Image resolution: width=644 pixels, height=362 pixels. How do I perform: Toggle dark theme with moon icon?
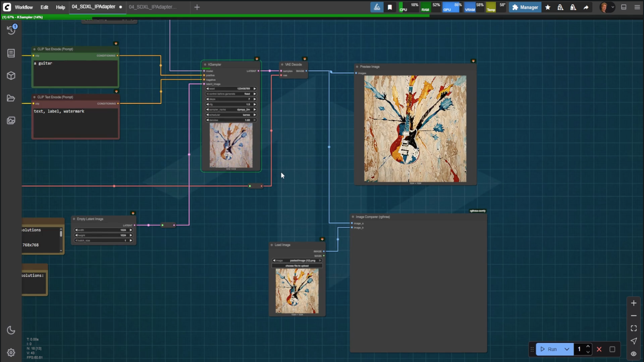(x=11, y=330)
